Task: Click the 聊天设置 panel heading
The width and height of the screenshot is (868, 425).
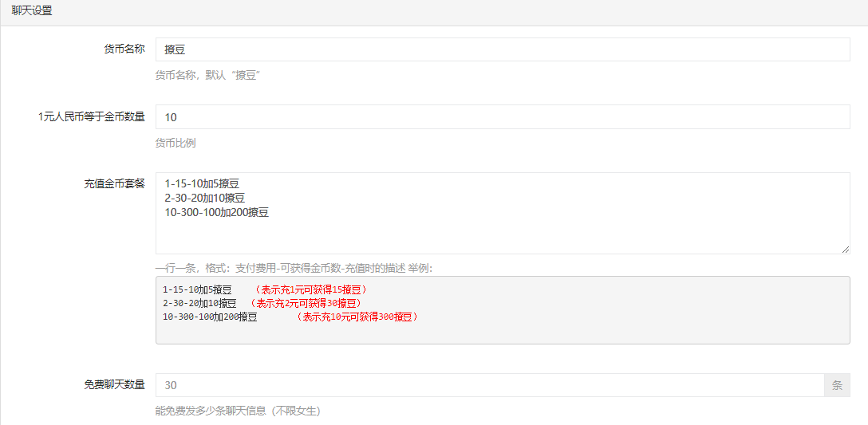Action: click(32, 10)
